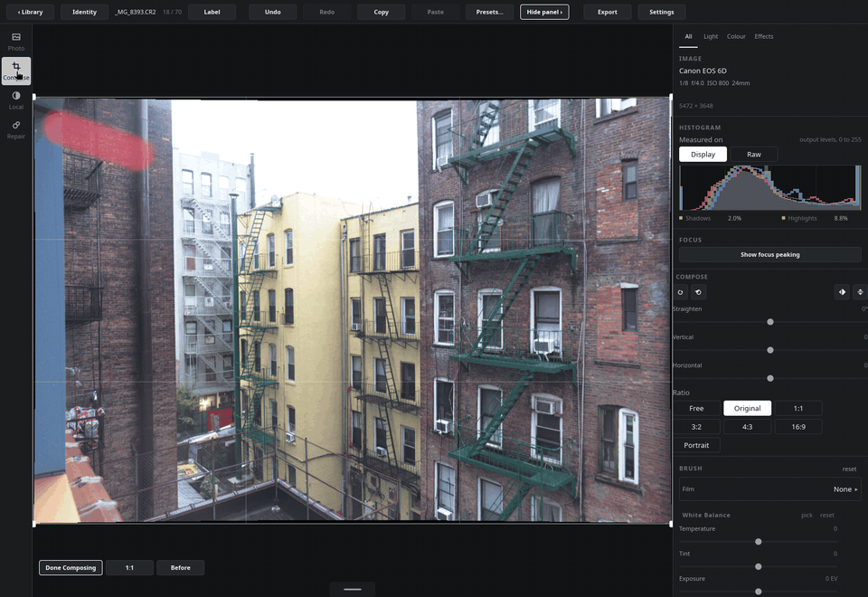Image resolution: width=868 pixels, height=597 pixels.
Task: Set crop ratio to 4:3
Action: point(748,427)
